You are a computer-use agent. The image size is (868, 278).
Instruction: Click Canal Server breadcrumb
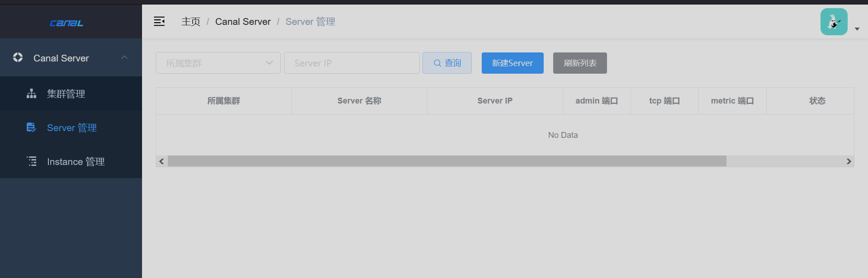pos(243,22)
